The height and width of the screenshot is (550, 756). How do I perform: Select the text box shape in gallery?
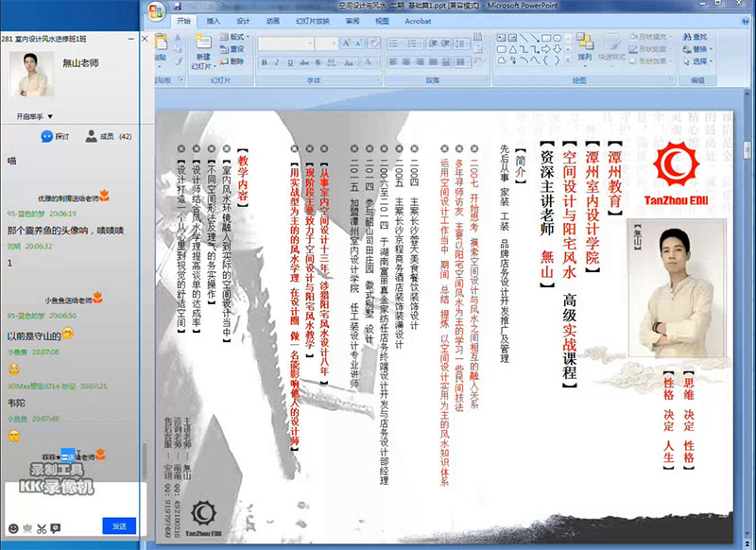(502, 37)
